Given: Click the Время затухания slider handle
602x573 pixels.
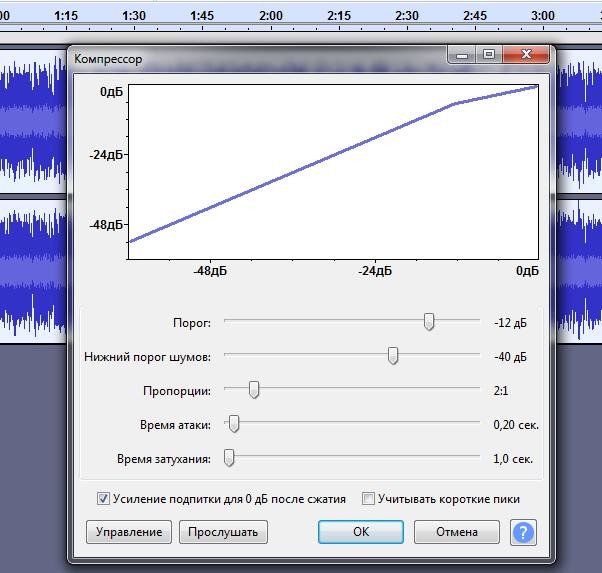Looking at the screenshot, I should (229, 458).
